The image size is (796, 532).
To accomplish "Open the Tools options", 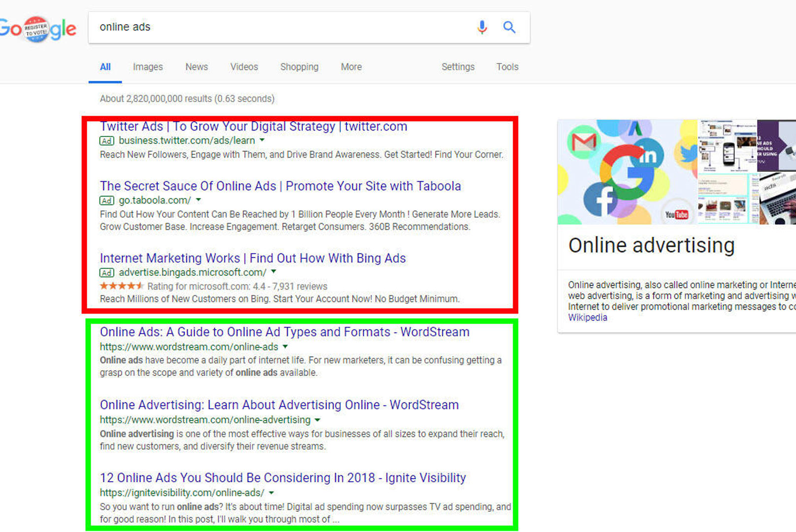I will coord(507,66).
